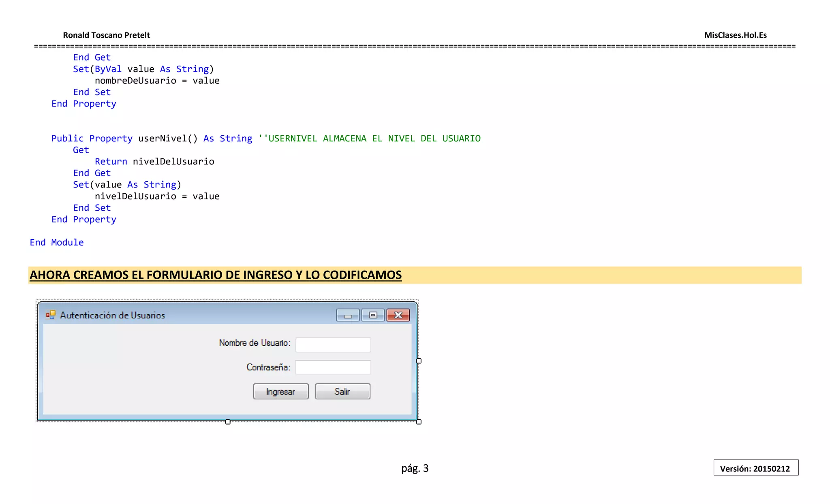Click the End Module code line
Screen dimensions: 830x504
tap(57, 242)
